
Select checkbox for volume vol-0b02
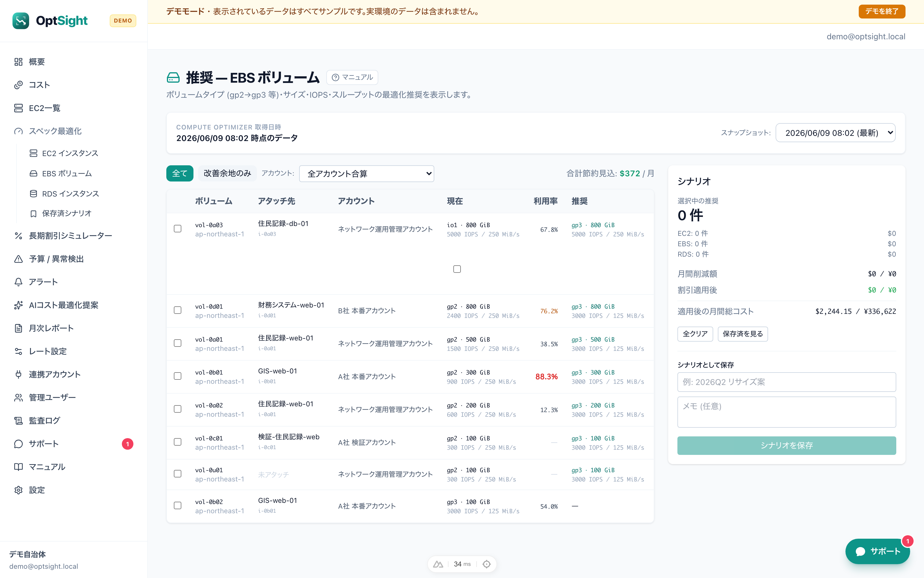(x=178, y=505)
